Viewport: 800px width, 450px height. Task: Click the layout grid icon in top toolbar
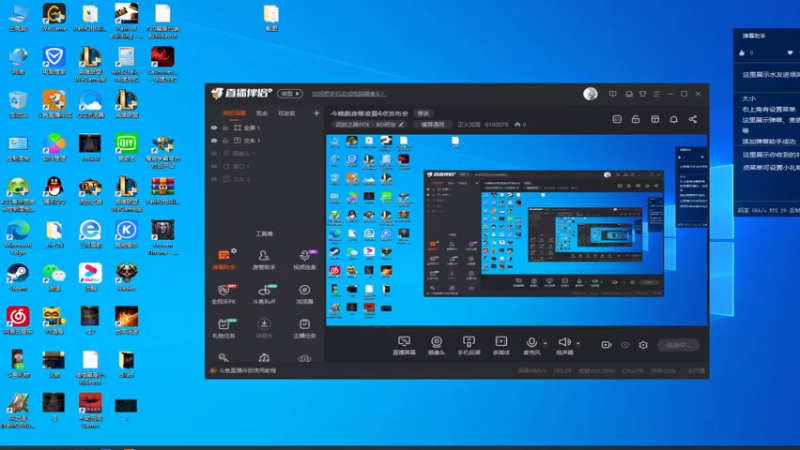(655, 119)
